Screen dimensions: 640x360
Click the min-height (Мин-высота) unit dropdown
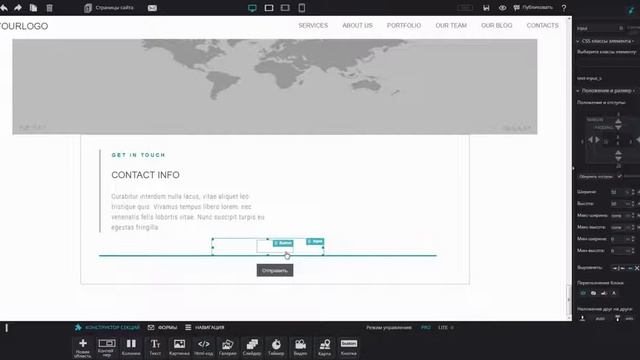coord(629,251)
